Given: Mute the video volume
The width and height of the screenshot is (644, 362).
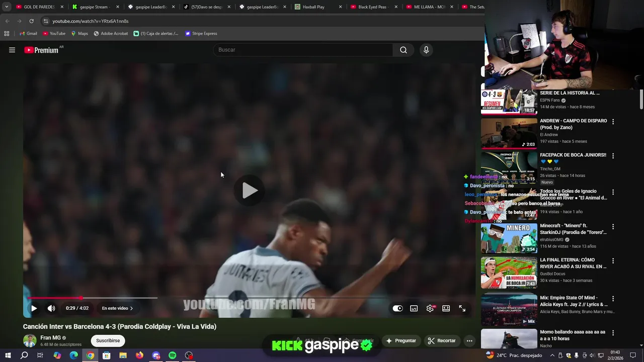Looking at the screenshot, I should 51,308.
